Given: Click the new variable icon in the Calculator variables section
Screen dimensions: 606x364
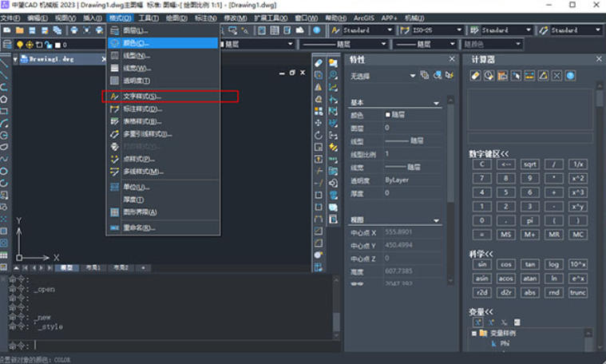Looking at the screenshot, I should pos(477,322).
